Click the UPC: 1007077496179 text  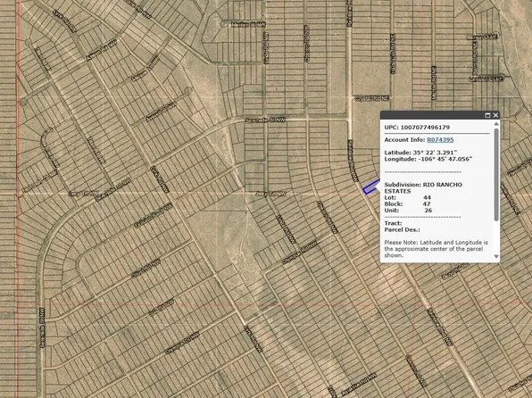tap(417, 128)
